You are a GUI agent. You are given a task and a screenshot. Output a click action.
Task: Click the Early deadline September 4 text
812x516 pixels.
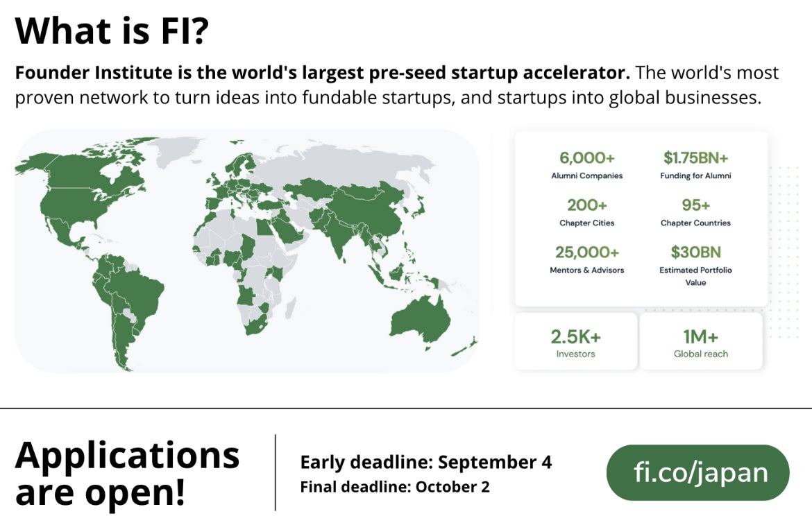coord(425,463)
